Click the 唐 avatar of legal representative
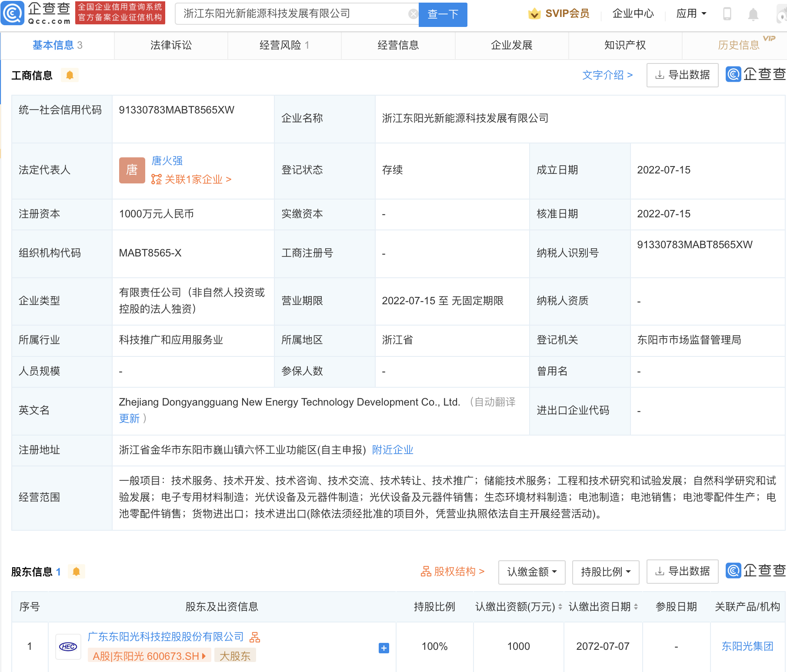Image resolution: width=787 pixels, height=672 pixels. click(x=132, y=170)
